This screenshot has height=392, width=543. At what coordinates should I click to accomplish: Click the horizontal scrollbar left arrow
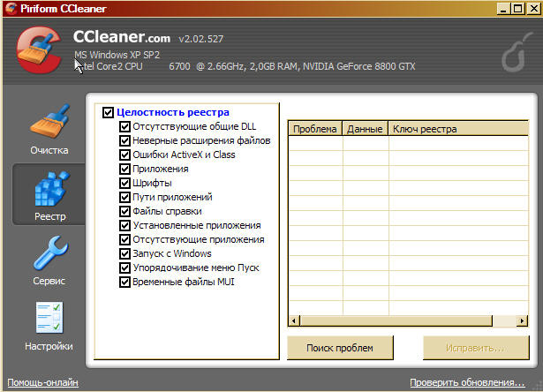(294, 321)
